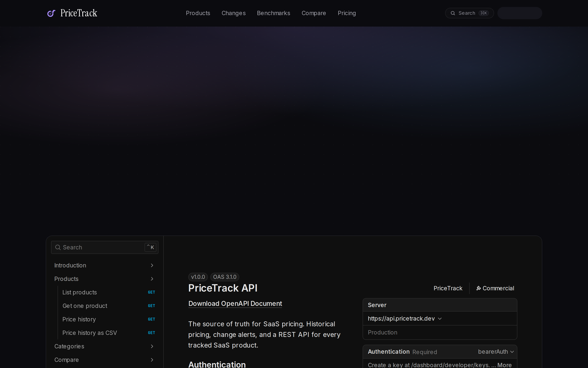Click the More link in Authentication

point(504,365)
